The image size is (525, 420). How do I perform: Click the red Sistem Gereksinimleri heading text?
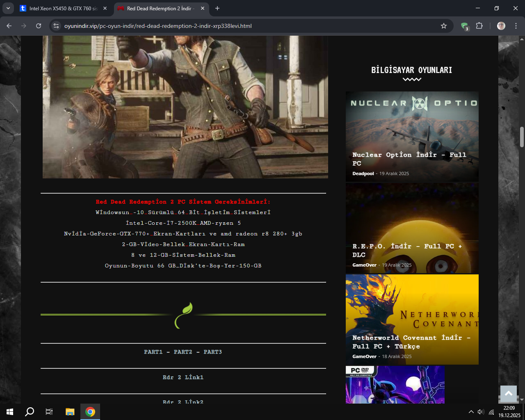pyautogui.click(x=183, y=202)
